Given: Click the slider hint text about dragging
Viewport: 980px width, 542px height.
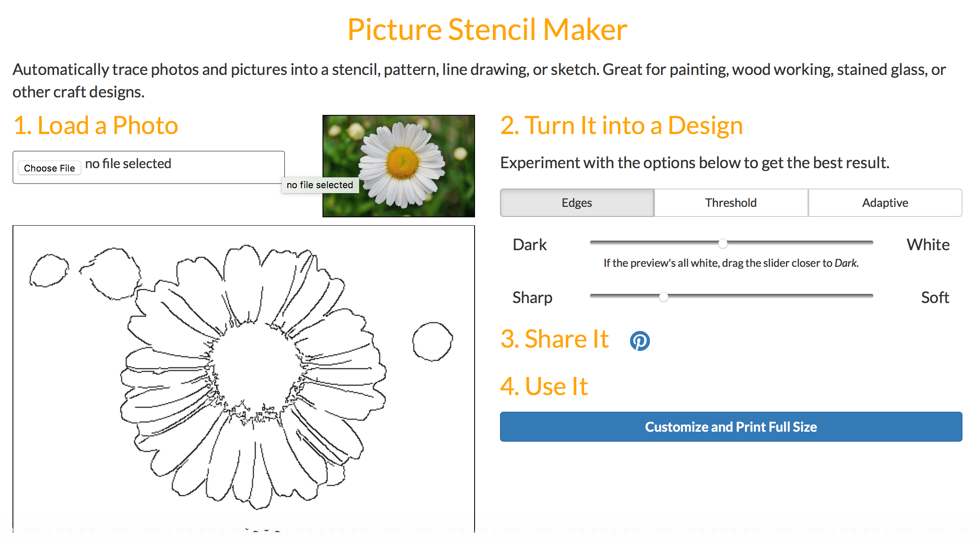Looking at the screenshot, I should [730, 263].
